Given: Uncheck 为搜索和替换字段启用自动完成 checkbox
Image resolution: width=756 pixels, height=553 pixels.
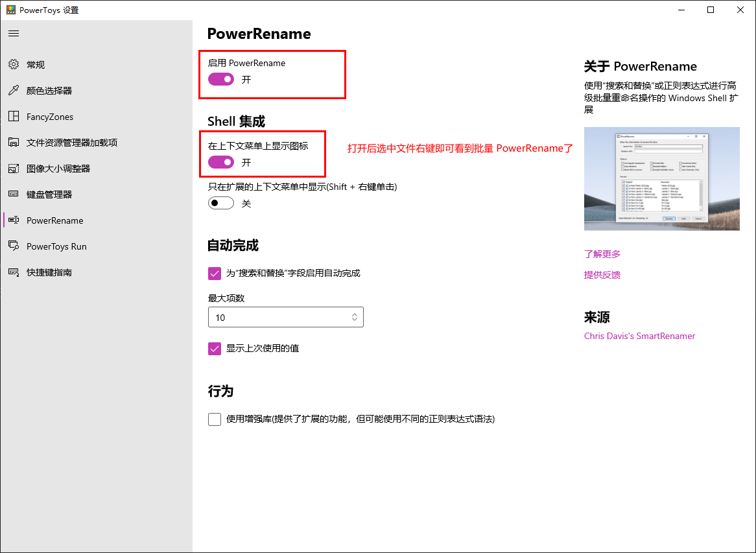Looking at the screenshot, I should [215, 274].
